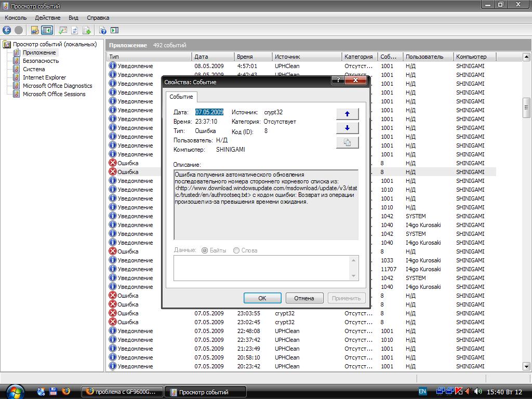Screen dimensions: 532x399
Task: Open the Действие menu
Action: 47,18
